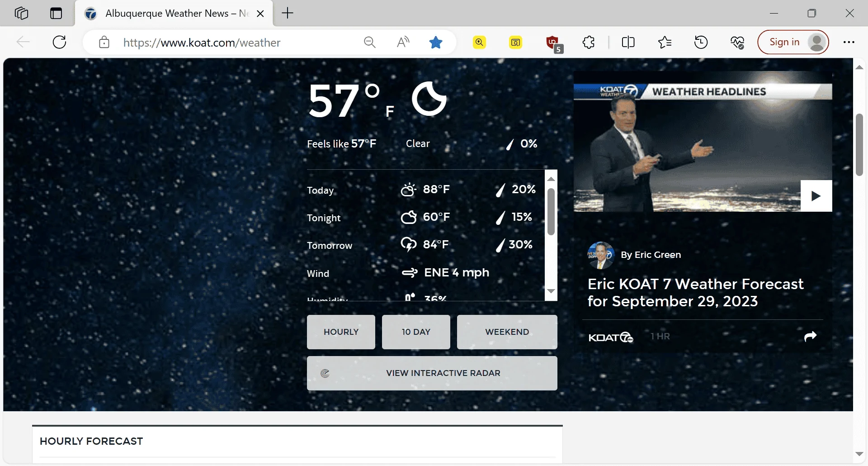868x466 pixels.
Task: Open the HOURLY forecast button
Action: click(341, 332)
